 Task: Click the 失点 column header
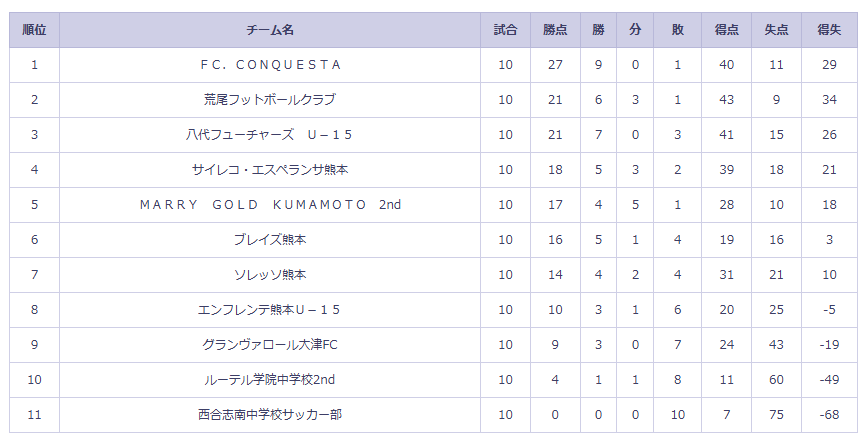pos(777,30)
